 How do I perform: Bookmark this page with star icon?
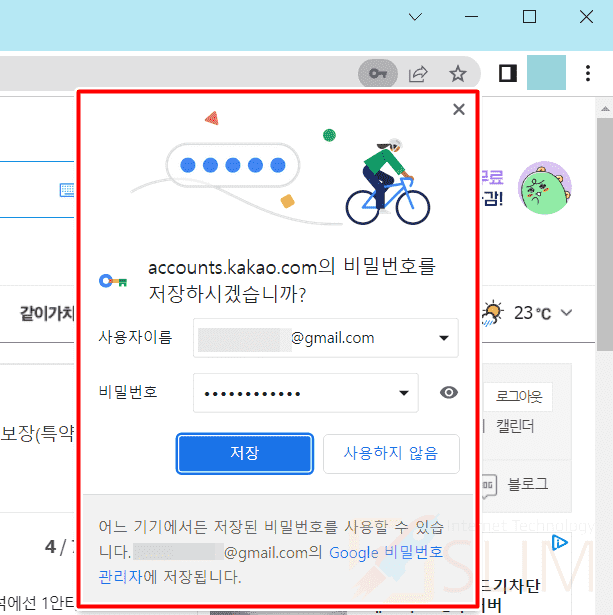pyautogui.click(x=457, y=73)
